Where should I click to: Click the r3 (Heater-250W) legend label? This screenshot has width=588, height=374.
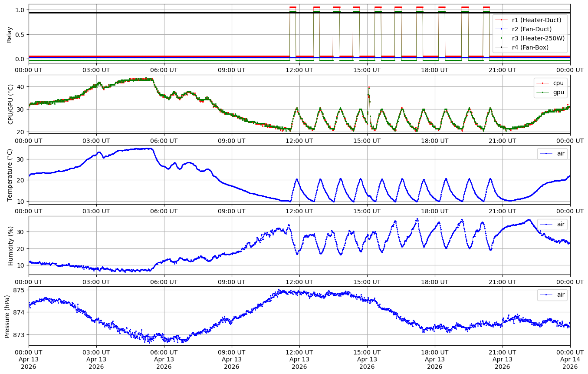coord(538,38)
